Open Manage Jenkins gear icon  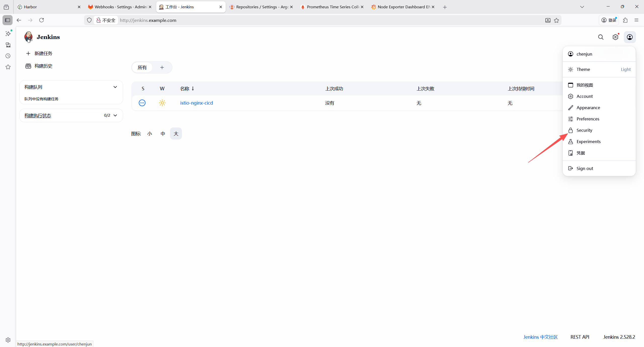pos(615,37)
